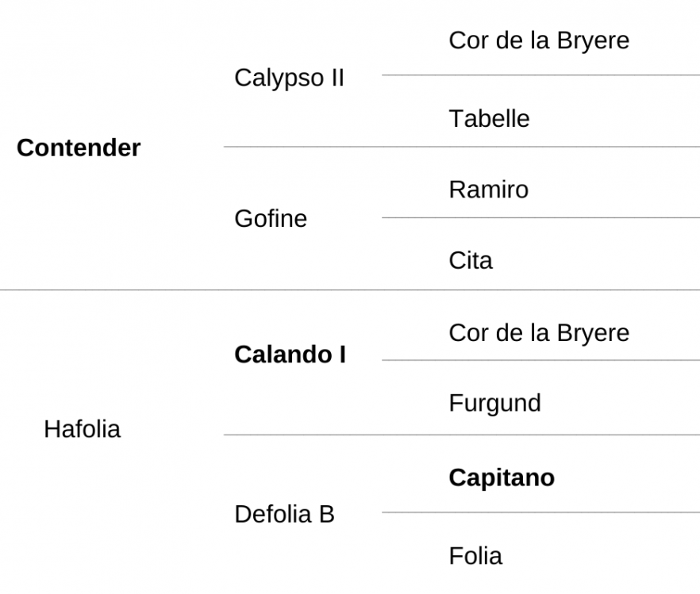The width and height of the screenshot is (700, 594).
Task: Select the dam name Hafolia
Action: (83, 429)
